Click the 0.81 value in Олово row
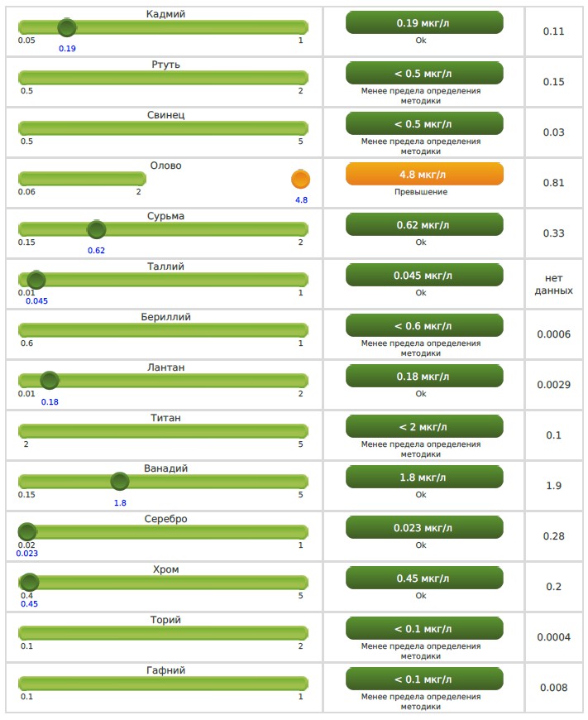Image resolution: width=588 pixels, height=720 pixels. coord(553,183)
